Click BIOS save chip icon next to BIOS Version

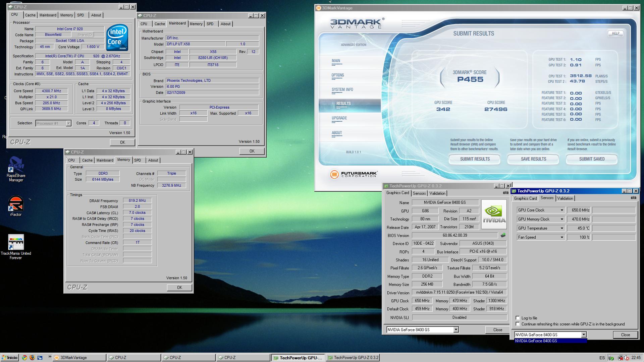point(503,235)
